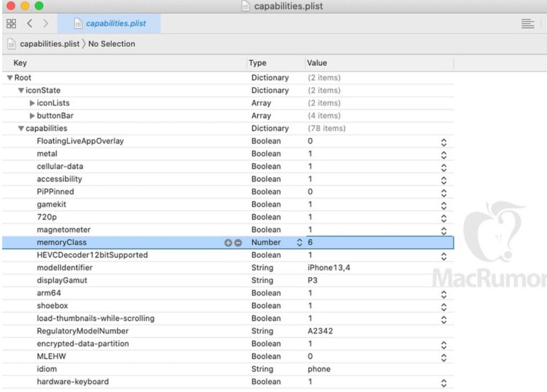
Task: Expand the buttonBar array
Action: 32,116
